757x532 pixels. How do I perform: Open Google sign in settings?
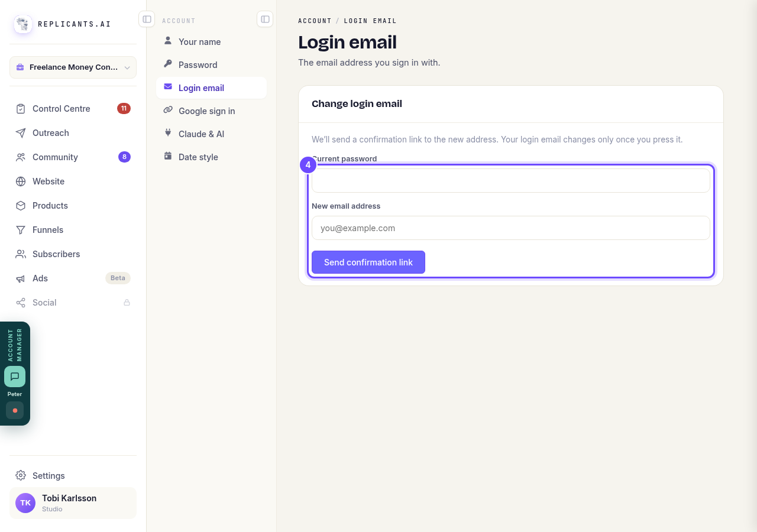pyautogui.click(x=211, y=111)
